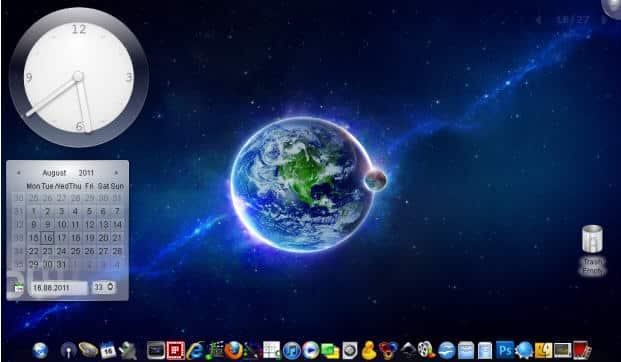This screenshot has width=621, height=362.
Task: Click the 2011 year label in calendar
Action: click(x=86, y=173)
